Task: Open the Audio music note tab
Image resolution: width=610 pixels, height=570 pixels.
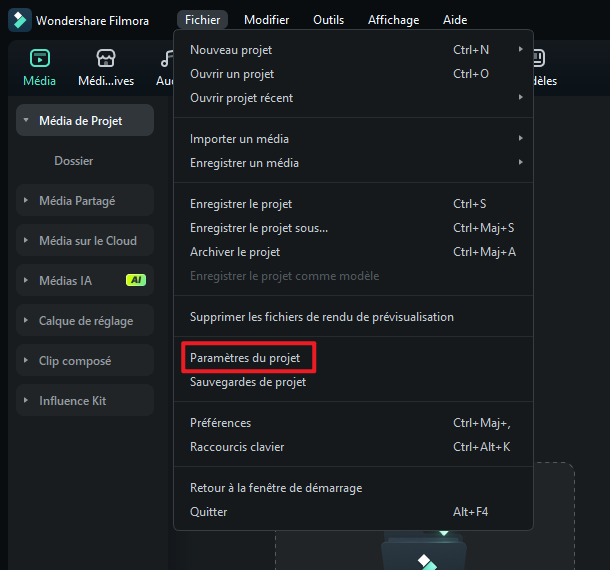Action: coord(167,58)
